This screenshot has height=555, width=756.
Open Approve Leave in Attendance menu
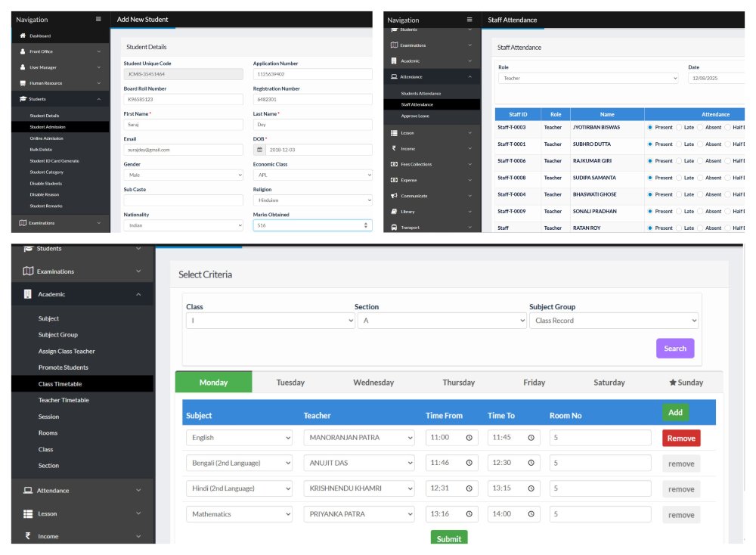pyautogui.click(x=415, y=116)
